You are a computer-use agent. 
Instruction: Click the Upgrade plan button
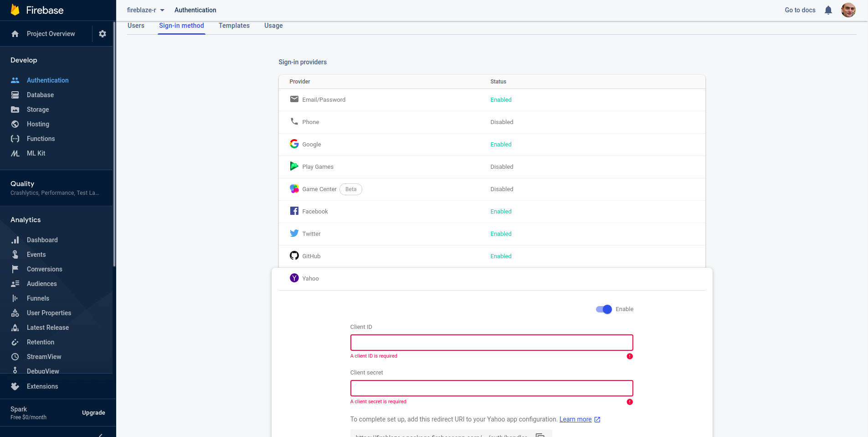pos(93,413)
